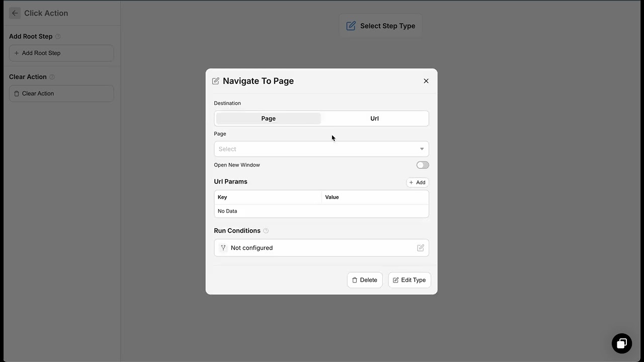The height and width of the screenshot is (362, 644).
Task: Click the Clear Action button
Action: [61, 94]
